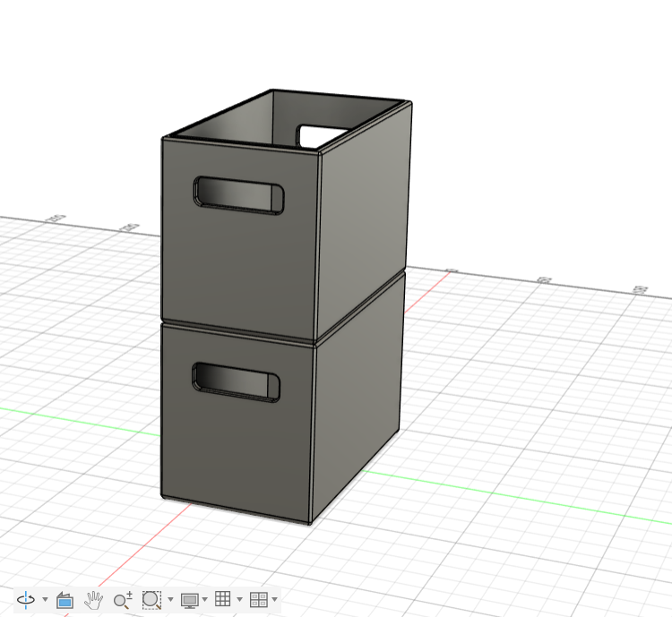Select the Zoom Window (Fit) tool

point(151,599)
